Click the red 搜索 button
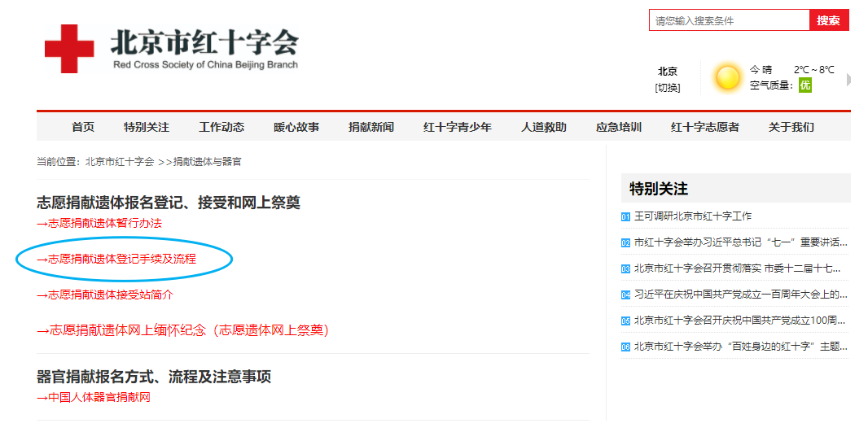The width and height of the screenshot is (868, 432). (829, 20)
